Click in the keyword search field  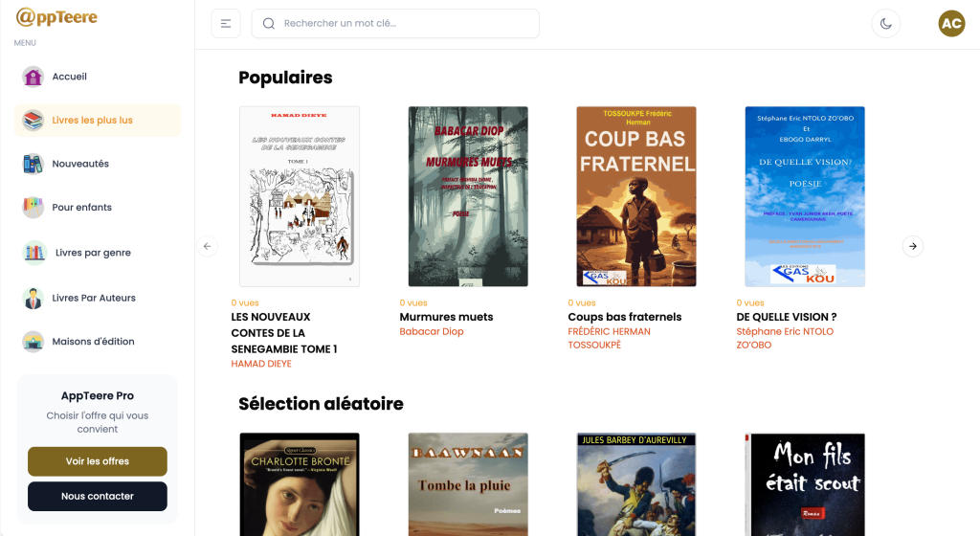pyautogui.click(x=402, y=24)
